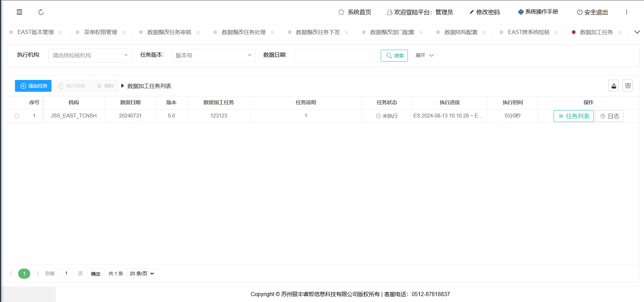Switch to the 数据结构配置 tab
644x302 pixels.
(x=461, y=32)
